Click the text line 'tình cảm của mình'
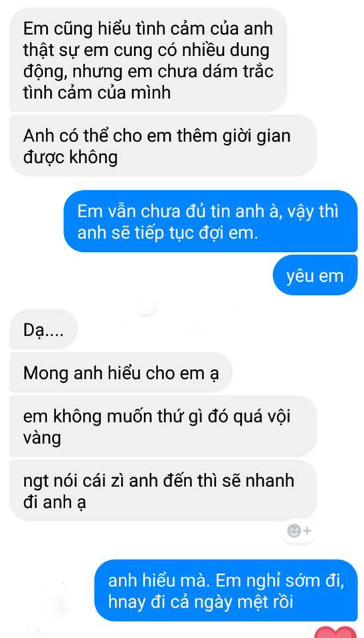The image size is (364, 638). [97, 92]
